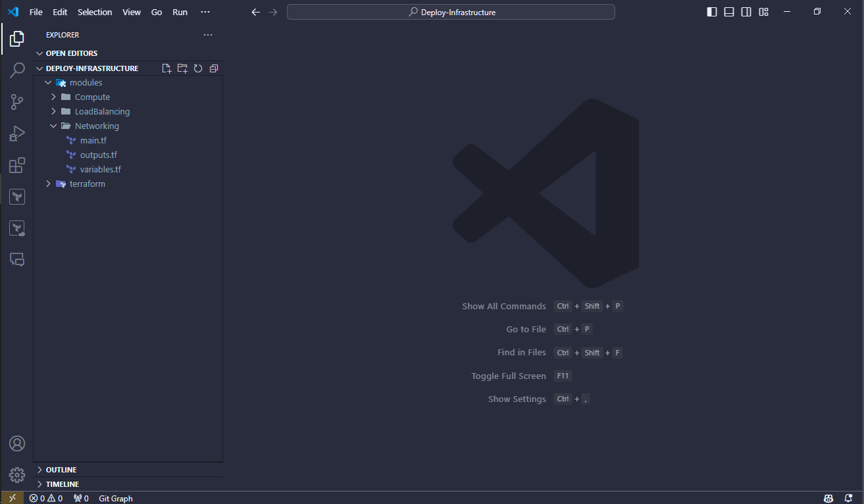This screenshot has width=864, height=504.
Task: Create a new folder in Deploy-Infrastructure
Action: point(182,68)
